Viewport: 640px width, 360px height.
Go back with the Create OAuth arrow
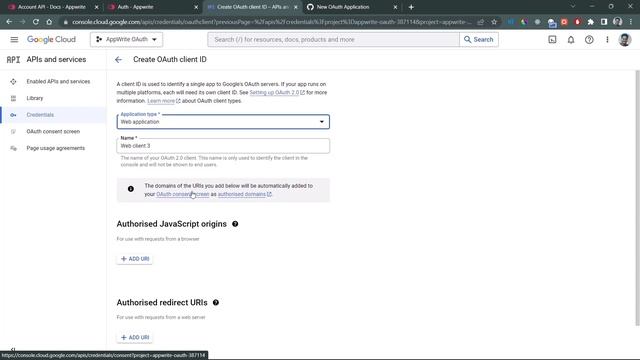[118, 60]
